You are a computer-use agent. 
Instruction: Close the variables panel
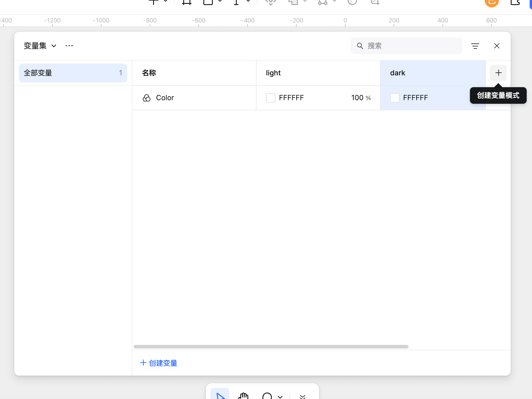click(497, 46)
